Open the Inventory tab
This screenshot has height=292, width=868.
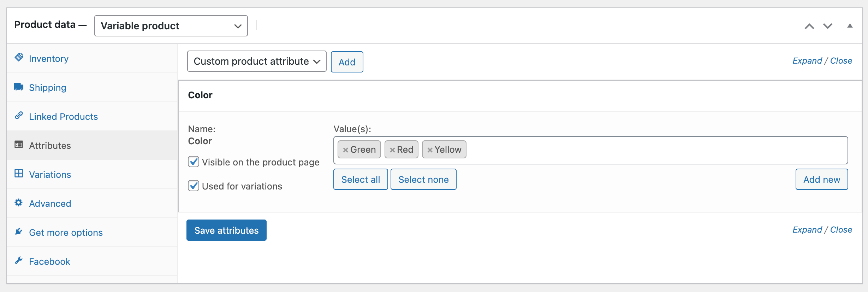coord(92,59)
